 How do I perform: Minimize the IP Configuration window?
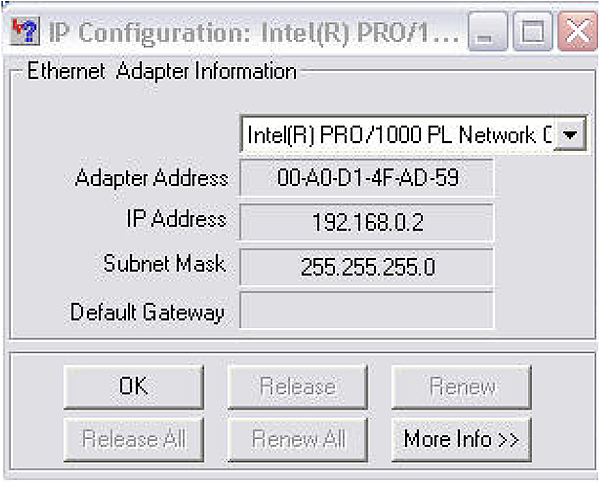(x=488, y=31)
